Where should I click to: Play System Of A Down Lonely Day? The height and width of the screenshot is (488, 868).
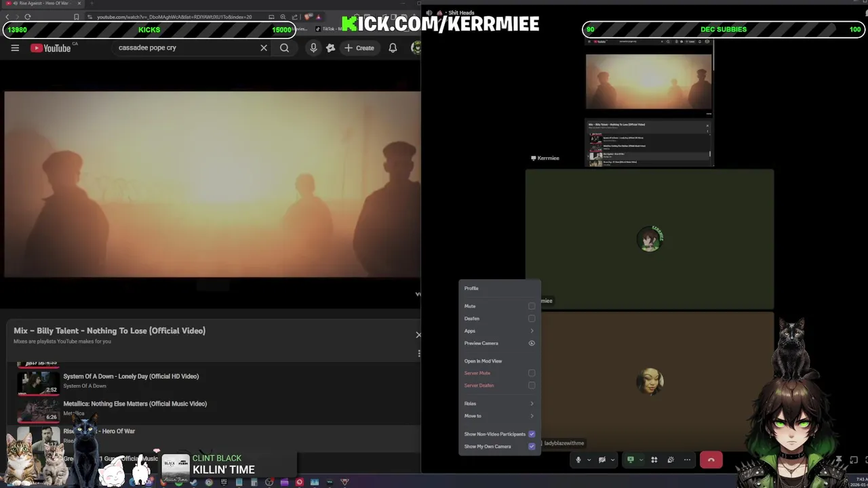point(131,377)
